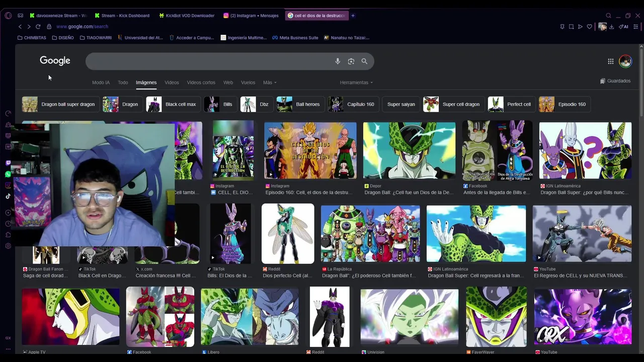Screen dimensions: 644x362
Task: Switch to the Vuelos tab
Action: (248, 82)
